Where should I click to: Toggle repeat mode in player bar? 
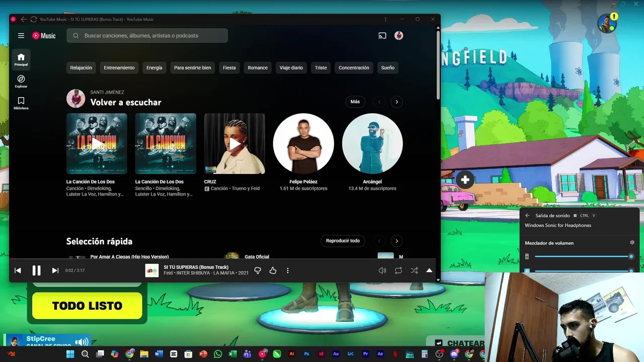click(398, 270)
